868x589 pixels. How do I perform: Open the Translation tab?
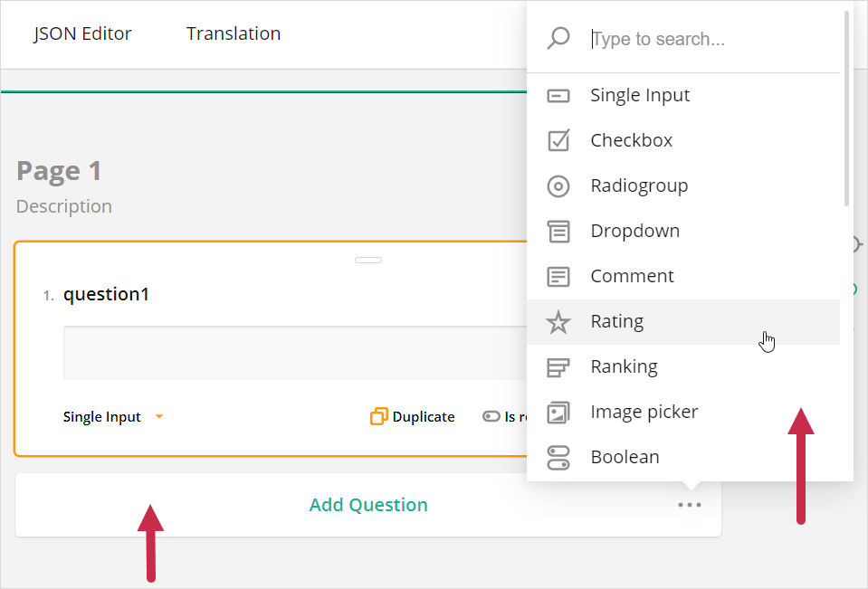click(x=233, y=33)
